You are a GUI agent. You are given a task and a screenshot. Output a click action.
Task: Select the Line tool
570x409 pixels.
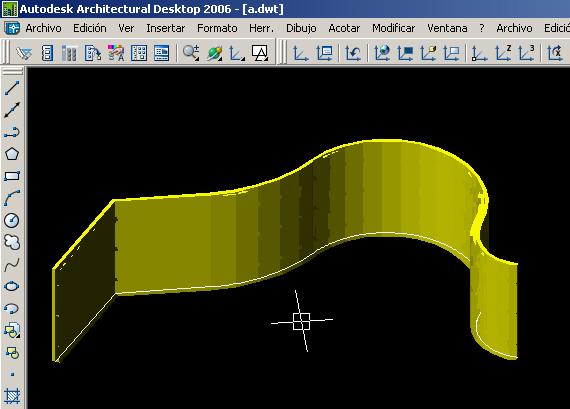click(12, 88)
